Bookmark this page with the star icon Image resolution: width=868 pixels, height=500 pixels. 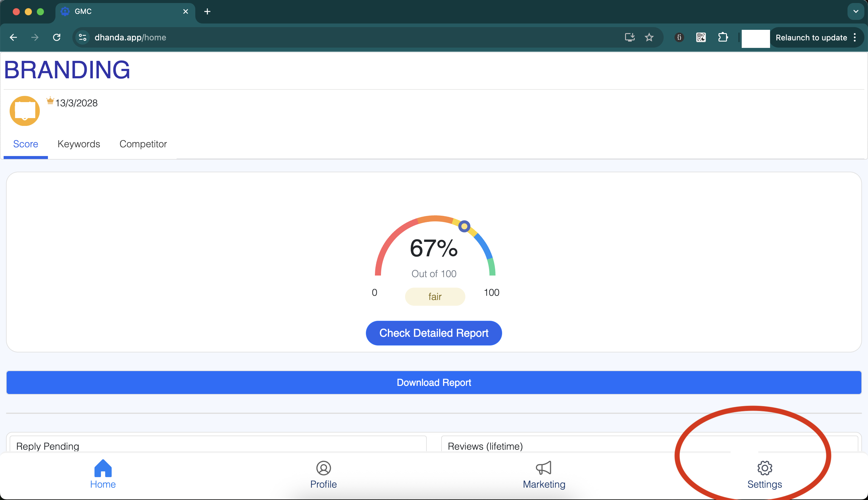coord(649,37)
